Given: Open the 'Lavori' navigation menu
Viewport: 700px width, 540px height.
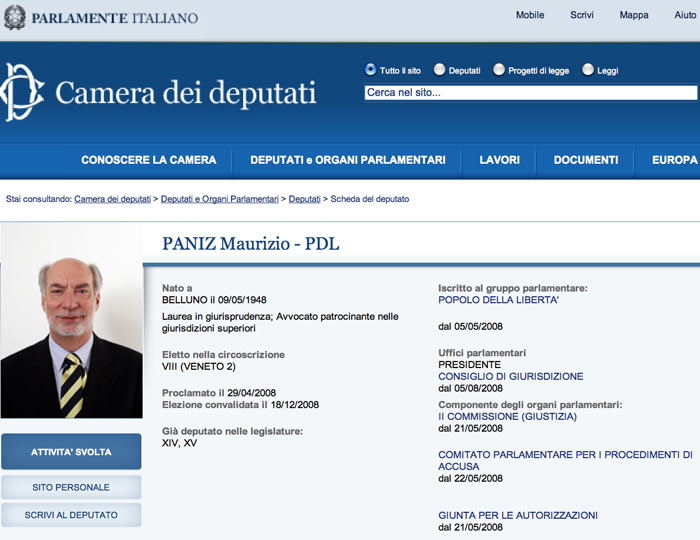Looking at the screenshot, I should tap(499, 160).
